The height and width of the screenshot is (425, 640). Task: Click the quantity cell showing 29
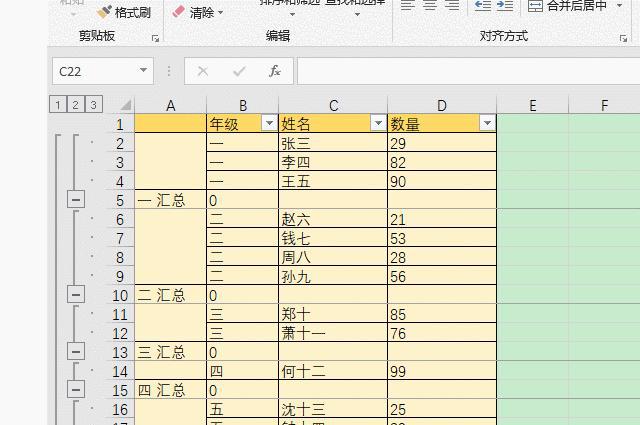442,143
